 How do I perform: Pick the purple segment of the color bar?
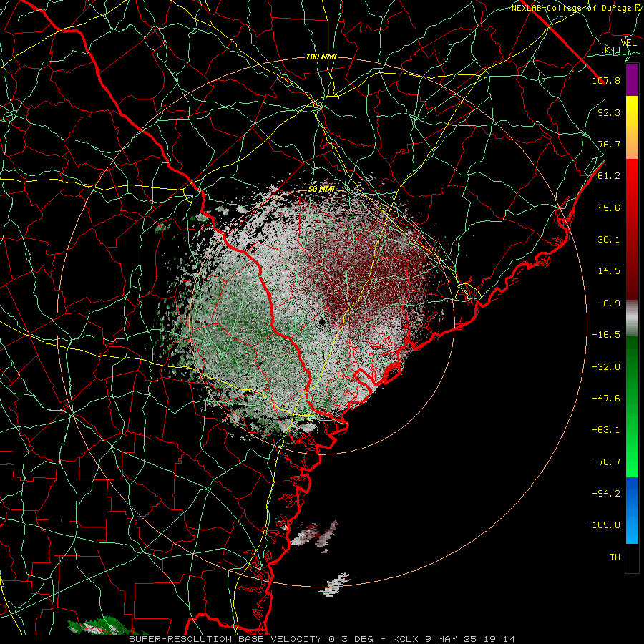632,79
